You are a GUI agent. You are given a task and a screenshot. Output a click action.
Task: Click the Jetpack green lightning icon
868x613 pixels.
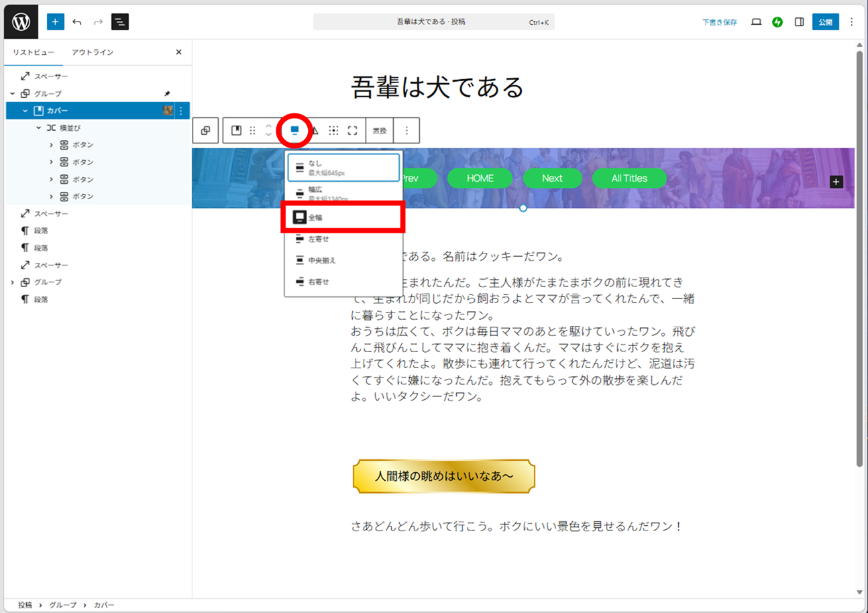pos(777,22)
